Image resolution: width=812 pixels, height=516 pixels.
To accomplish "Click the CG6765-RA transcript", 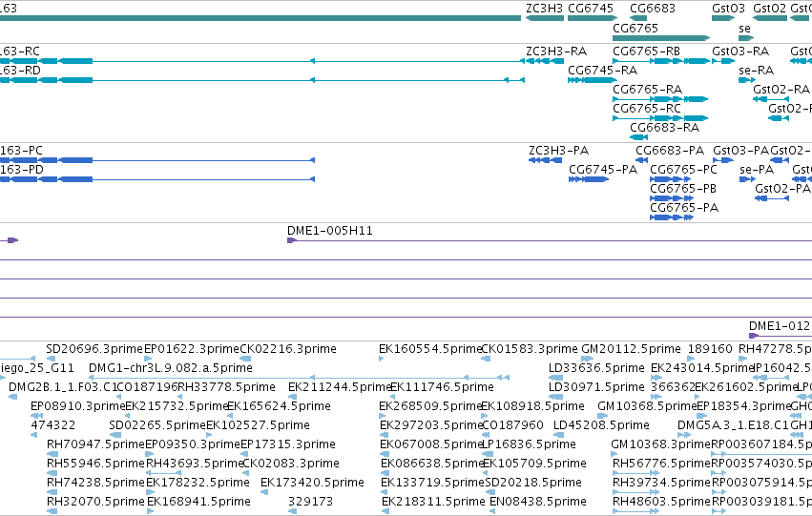I will 660,99.
